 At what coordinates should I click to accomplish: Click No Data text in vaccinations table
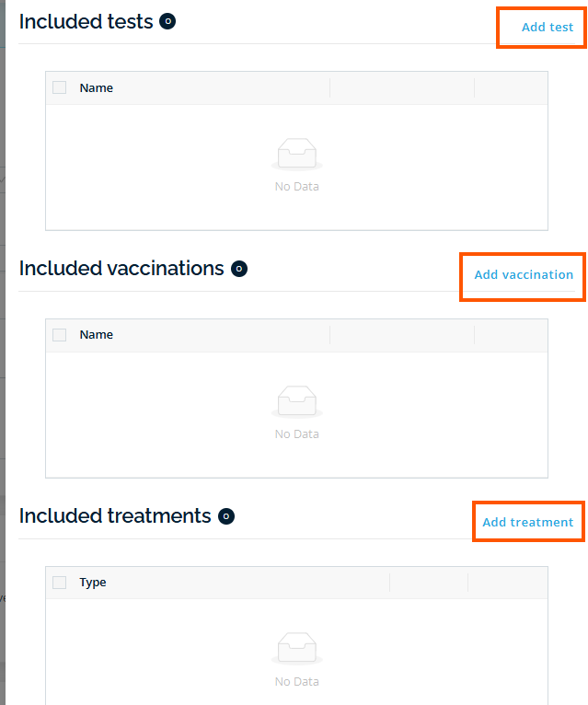point(296,434)
